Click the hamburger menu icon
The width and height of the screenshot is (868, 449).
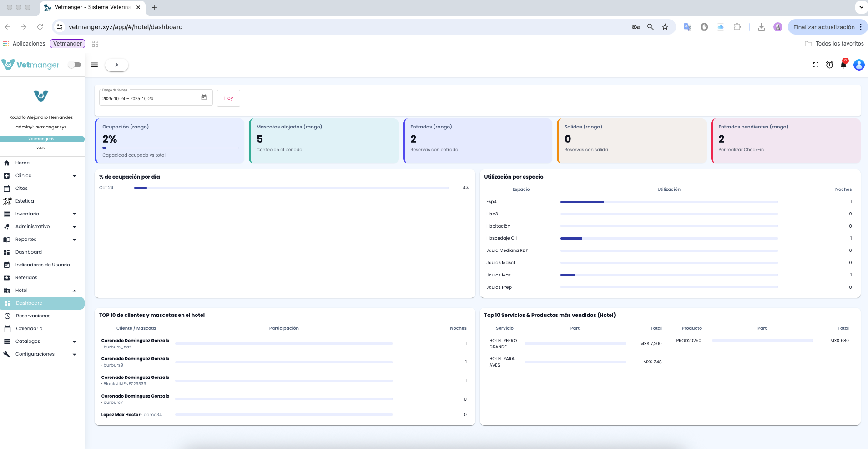click(x=95, y=65)
